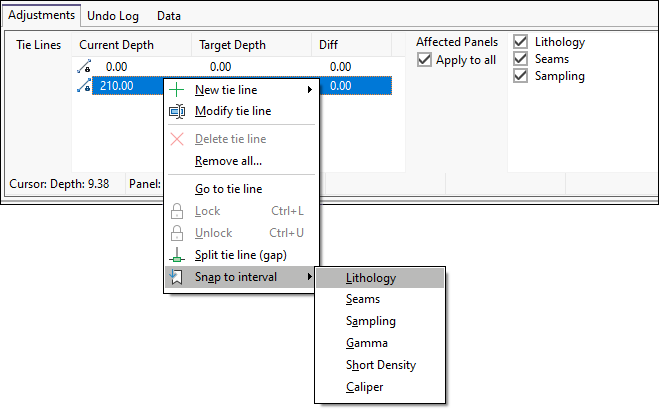Viewport: 659px width, 411px height.
Task: Disable the Sampling panel checkbox
Action: click(521, 76)
